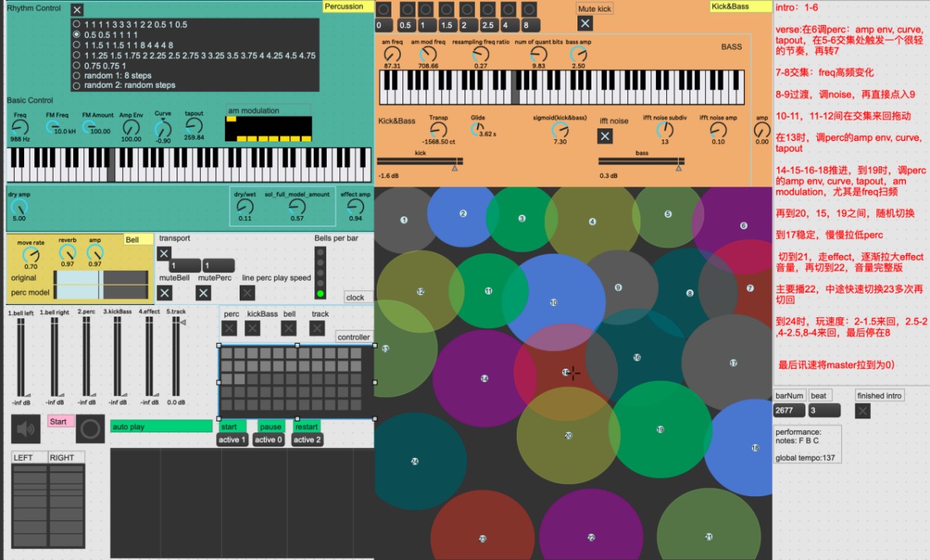
Task: Toggle the transport checkbox
Action: (164, 254)
